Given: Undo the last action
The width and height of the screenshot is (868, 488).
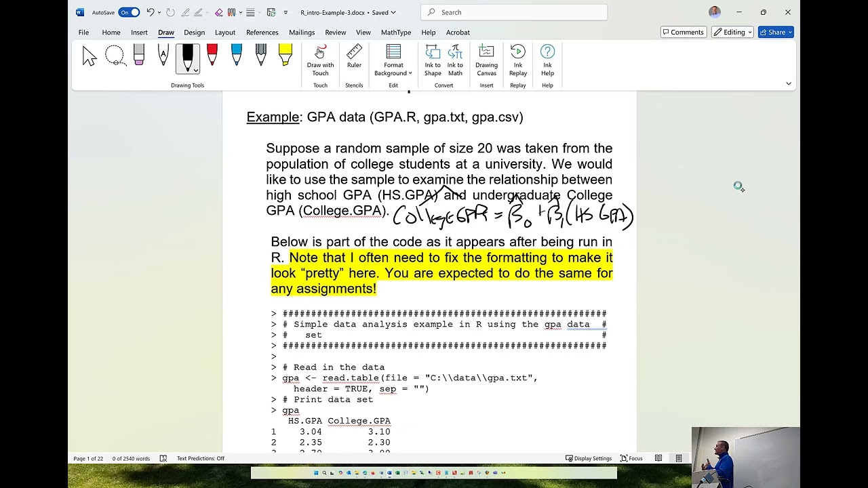Looking at the screenshot, I should [151, 12].
